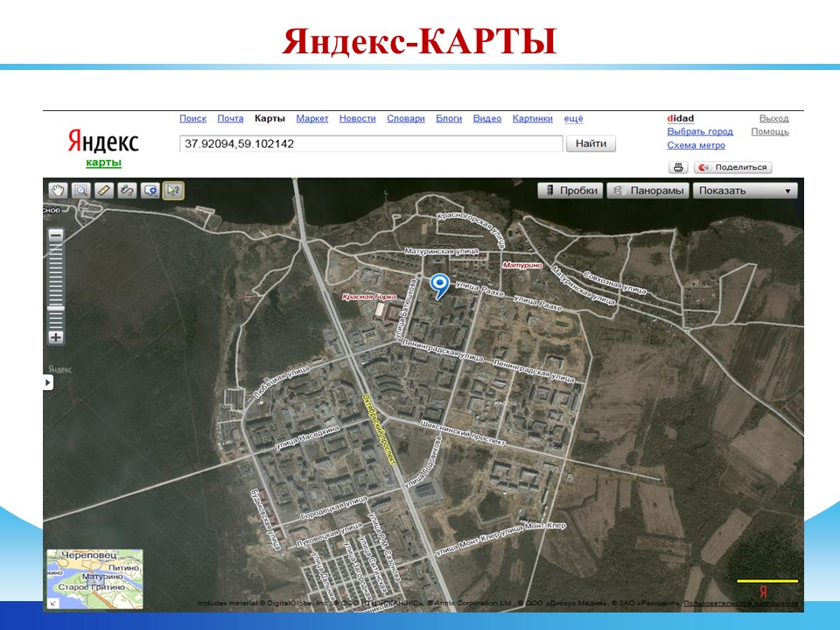Click the Октябрьский проспект yellow label
Screen dimensions: 840x630
[x=379, y=430]
